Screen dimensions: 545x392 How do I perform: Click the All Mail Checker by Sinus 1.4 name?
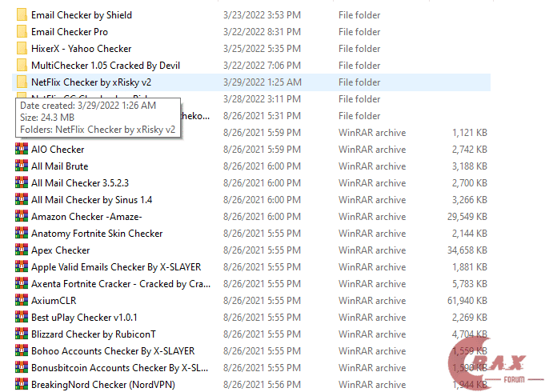92,200
